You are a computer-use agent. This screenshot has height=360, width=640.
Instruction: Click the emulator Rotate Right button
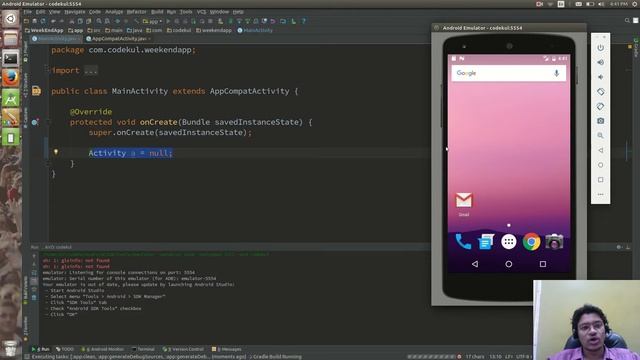[x=600, y=107]
